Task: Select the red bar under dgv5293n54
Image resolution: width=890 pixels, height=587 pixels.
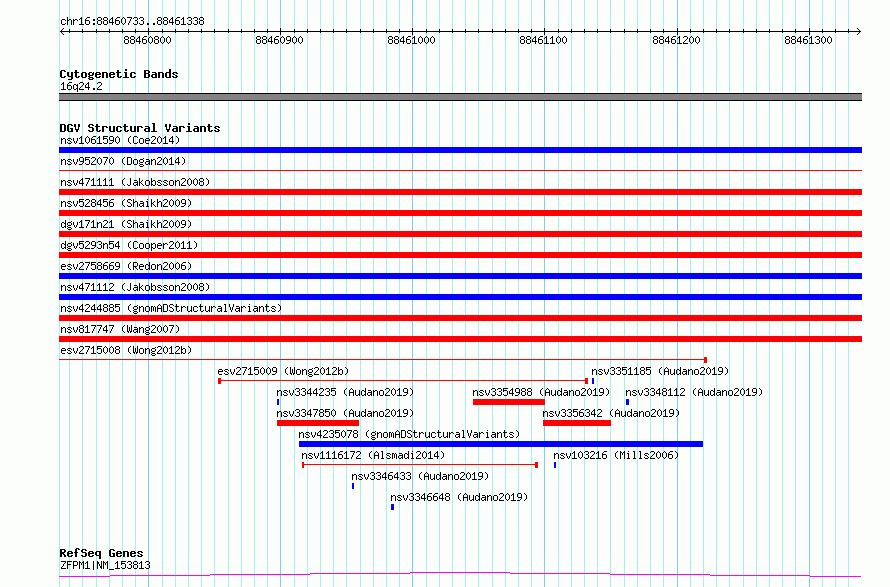Action: 460,255
